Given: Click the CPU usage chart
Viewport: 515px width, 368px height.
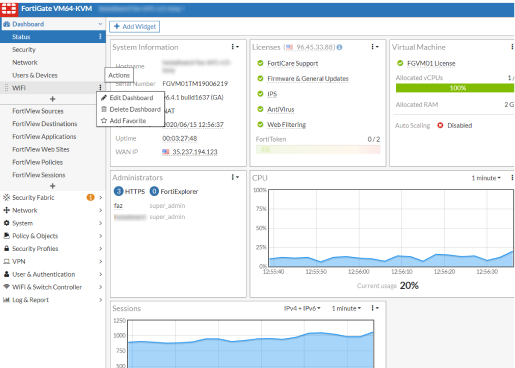Looking at the screenshot, I should pyautogui.click(x=391, y=228).
